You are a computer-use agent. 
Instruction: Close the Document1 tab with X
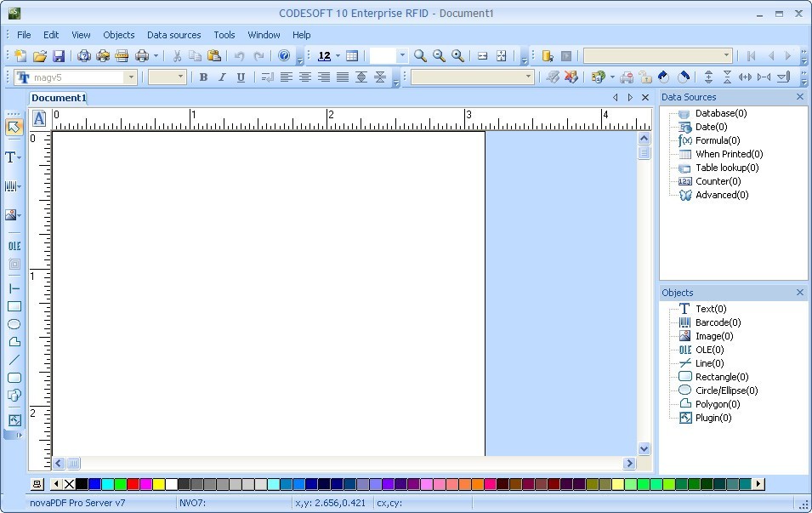[645, 98]
